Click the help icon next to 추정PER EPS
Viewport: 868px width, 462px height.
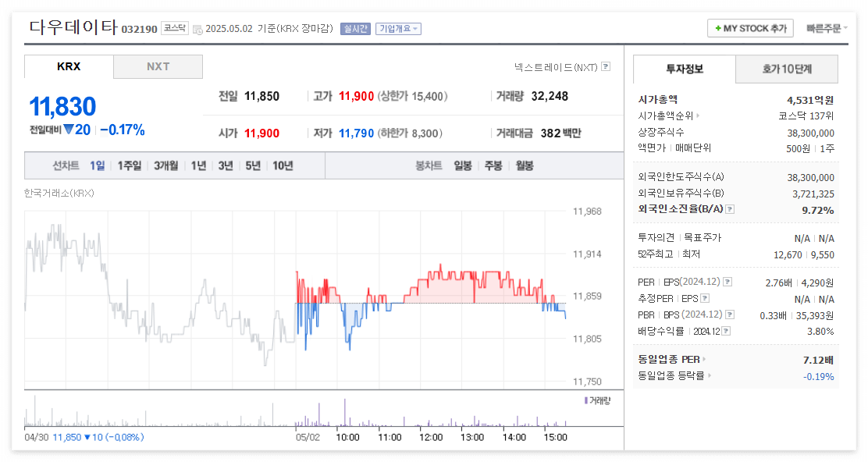pyautogui.click(x=705, y=298)
